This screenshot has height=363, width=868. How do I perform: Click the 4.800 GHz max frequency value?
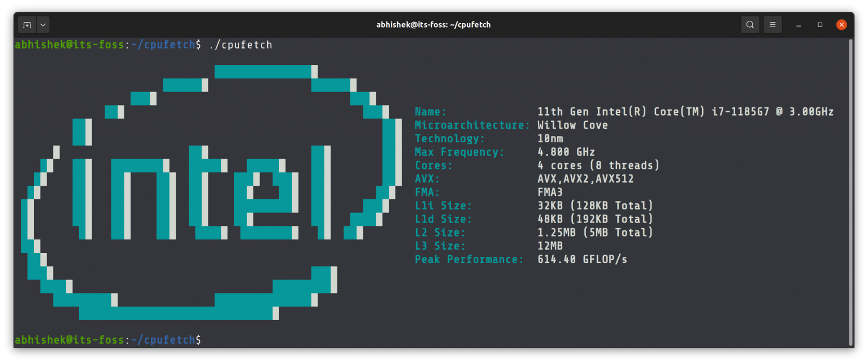(x=566, y=152)
